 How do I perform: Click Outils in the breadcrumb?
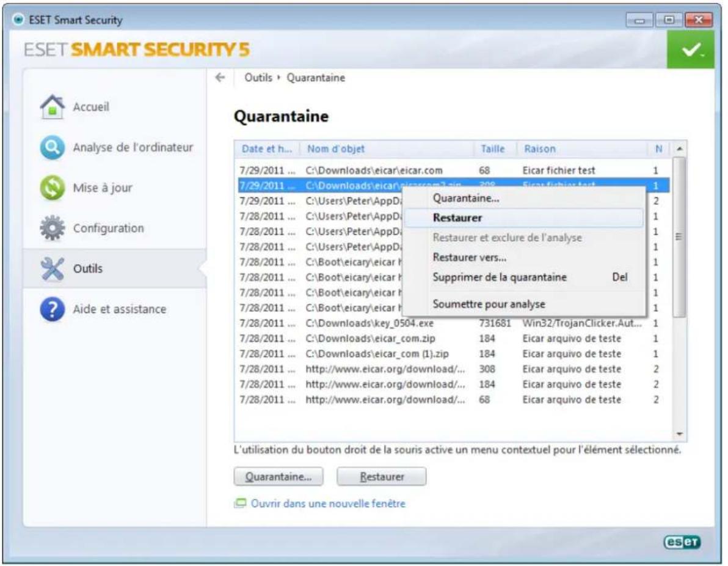point(258,78)
